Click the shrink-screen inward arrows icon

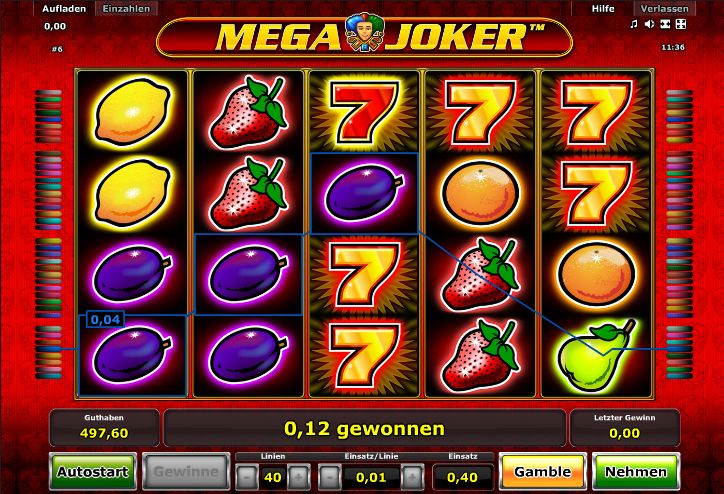[x=665, y=24]
